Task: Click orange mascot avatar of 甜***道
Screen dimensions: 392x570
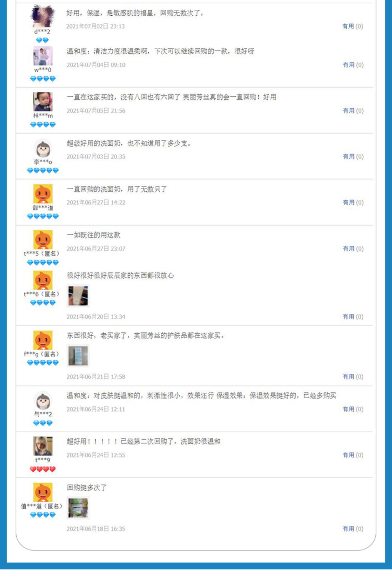Action: pos(43,194)
